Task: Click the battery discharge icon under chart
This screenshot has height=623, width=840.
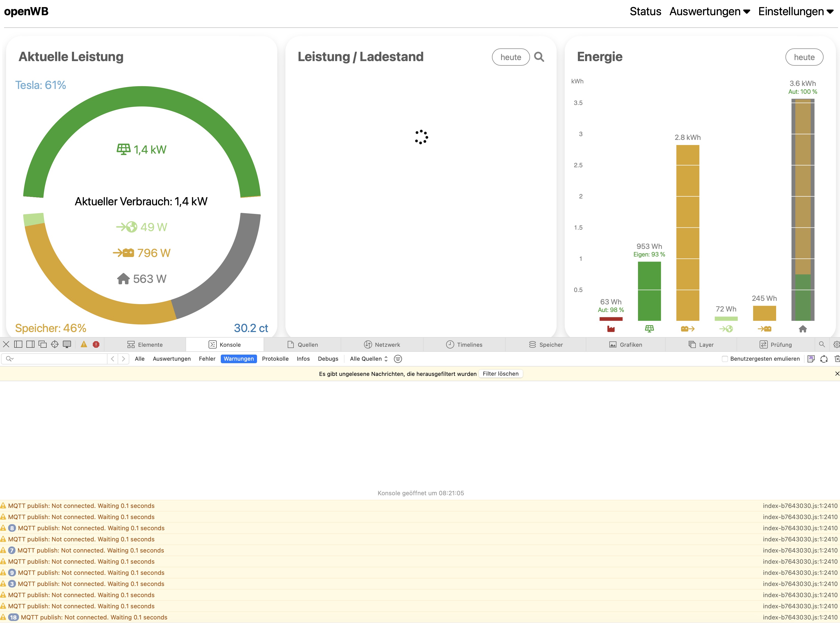Action: point(687,329)
